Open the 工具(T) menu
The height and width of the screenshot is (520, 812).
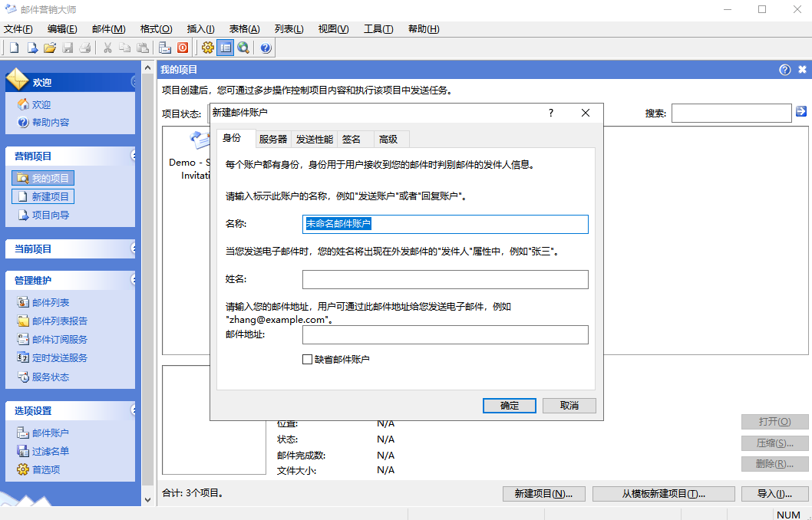pos(378,29)
